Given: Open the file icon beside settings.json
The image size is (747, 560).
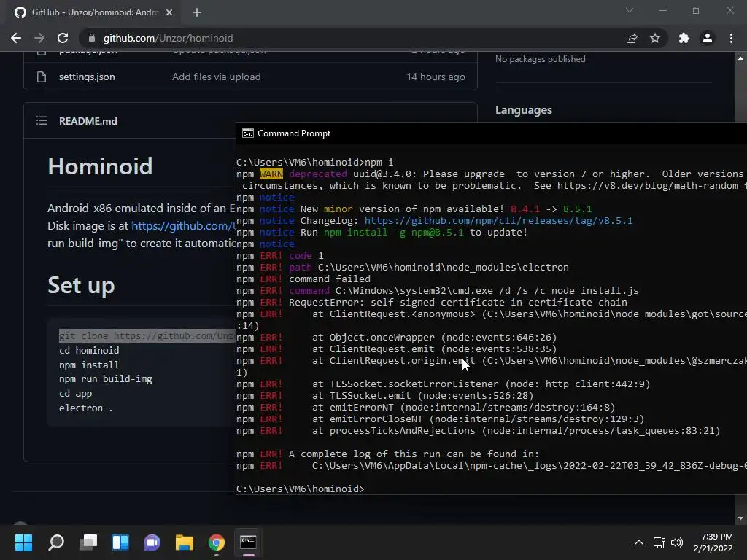Looking at the screenshot, I should [42, 77].
